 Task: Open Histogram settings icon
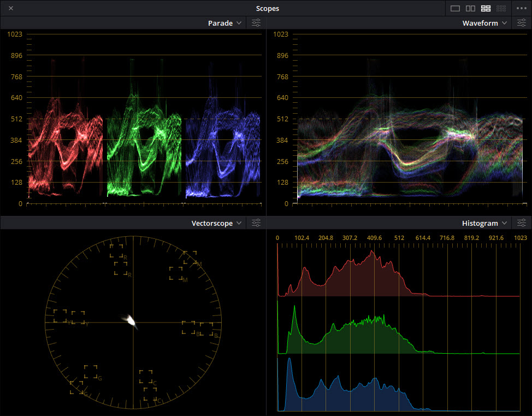pyautogui.click(x=522, y=223)
